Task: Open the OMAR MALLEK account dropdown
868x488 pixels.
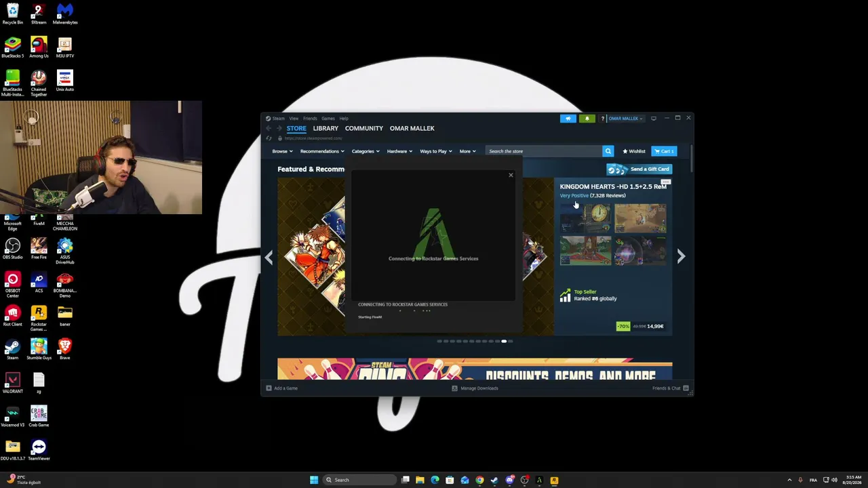Action: click(x=625, y=119)
